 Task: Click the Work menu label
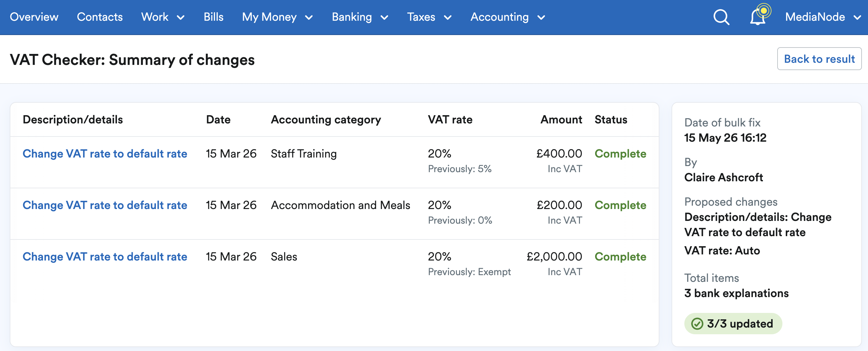(155, 17)
